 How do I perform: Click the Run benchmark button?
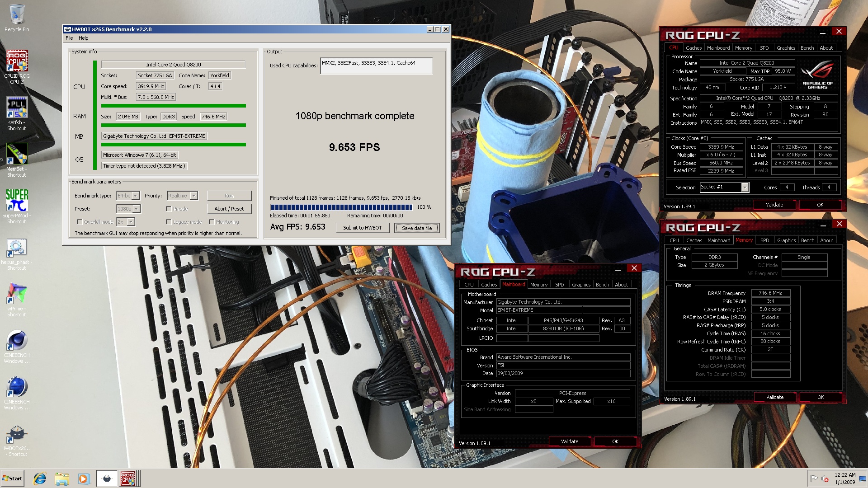pyautogui.click(x=229, y=196)
